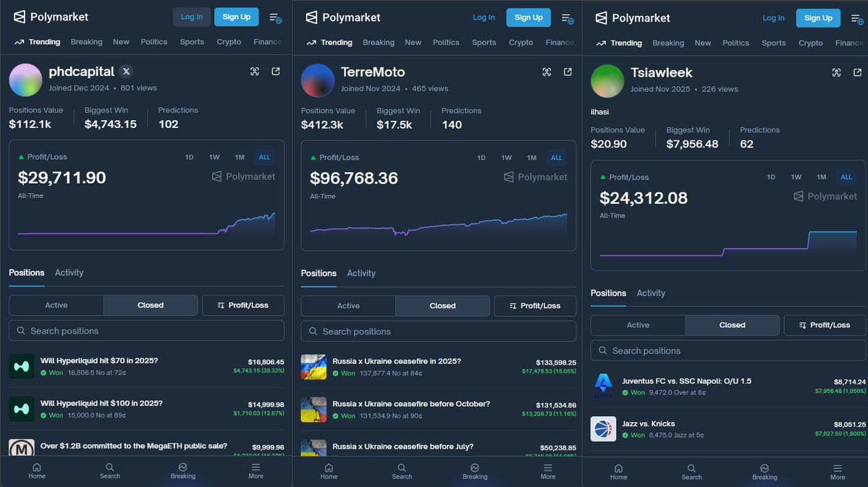Screen dimensions: 868x487
Task: Click share icon on TerreMoto profile
Action: (568, 72)
